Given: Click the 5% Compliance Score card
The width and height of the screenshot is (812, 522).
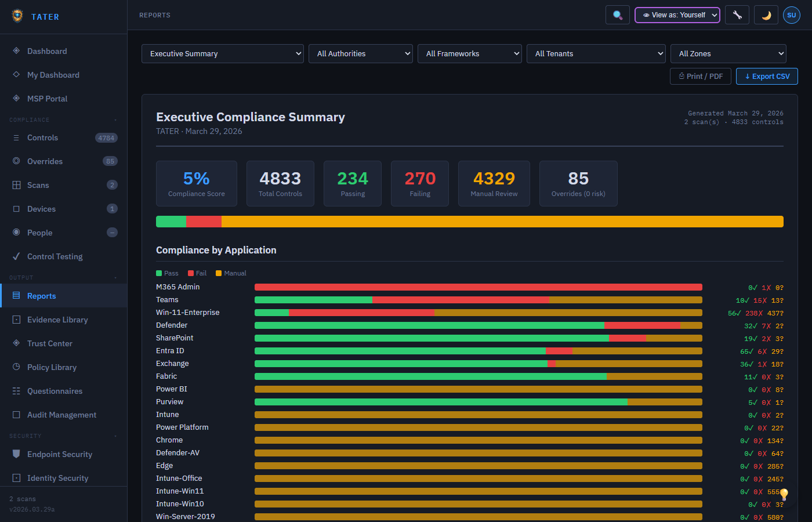Looking at the screenshot, I should (x=197, y=184).
